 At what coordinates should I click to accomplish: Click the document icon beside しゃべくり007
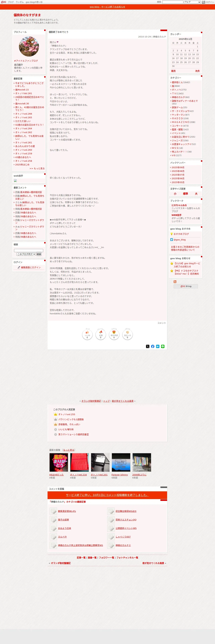tap(111, 536)
